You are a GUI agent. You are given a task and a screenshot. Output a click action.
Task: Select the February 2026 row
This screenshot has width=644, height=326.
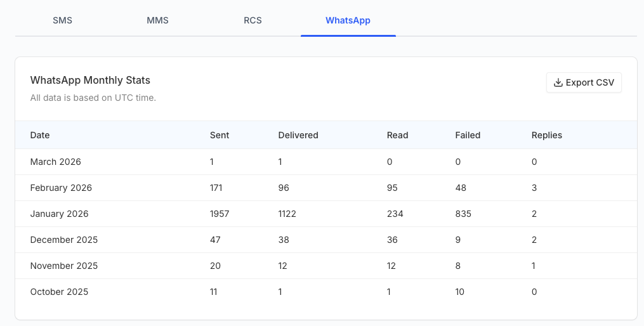pyautogui.click(x=326, y=188)
